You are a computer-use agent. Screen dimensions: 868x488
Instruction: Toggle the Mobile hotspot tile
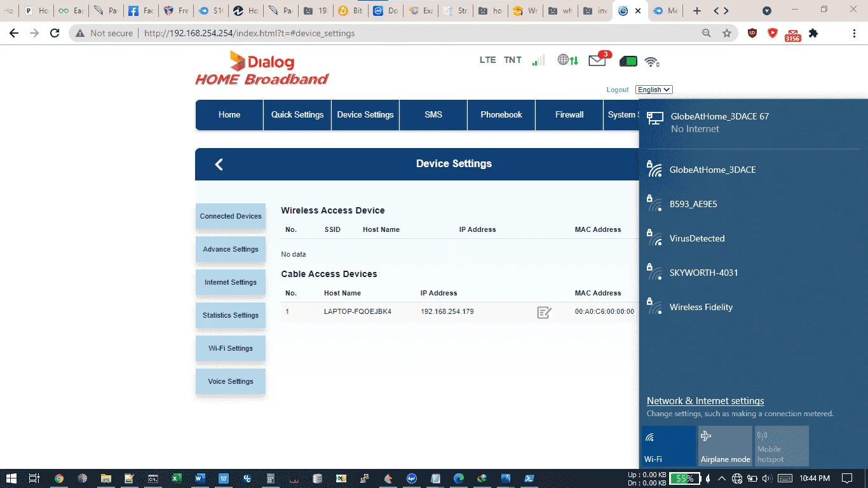point(782,446)
